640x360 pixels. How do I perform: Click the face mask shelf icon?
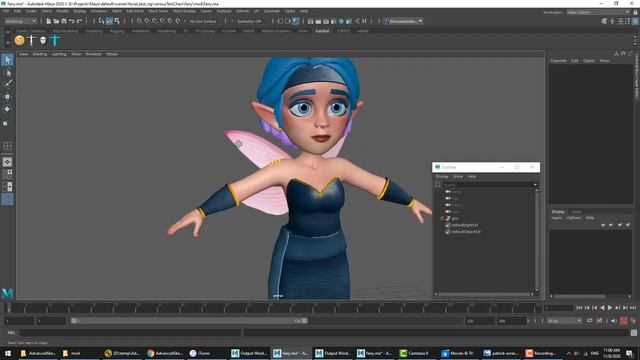click(43, 40)
